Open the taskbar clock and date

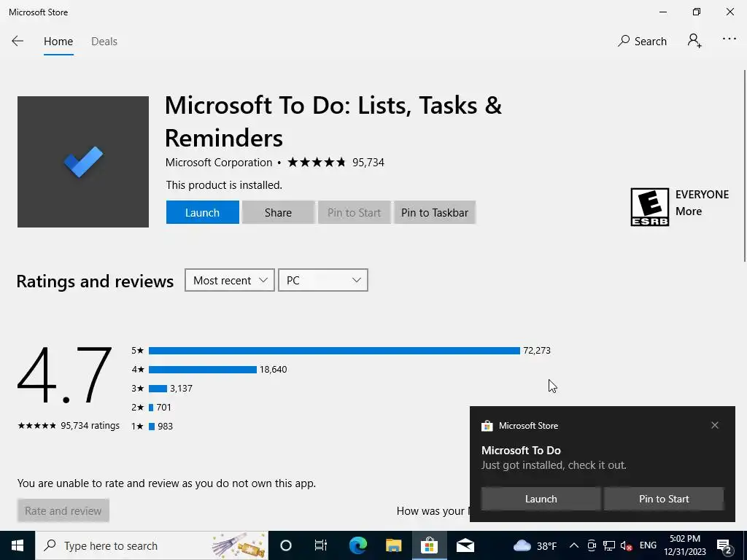click(685, 545)
